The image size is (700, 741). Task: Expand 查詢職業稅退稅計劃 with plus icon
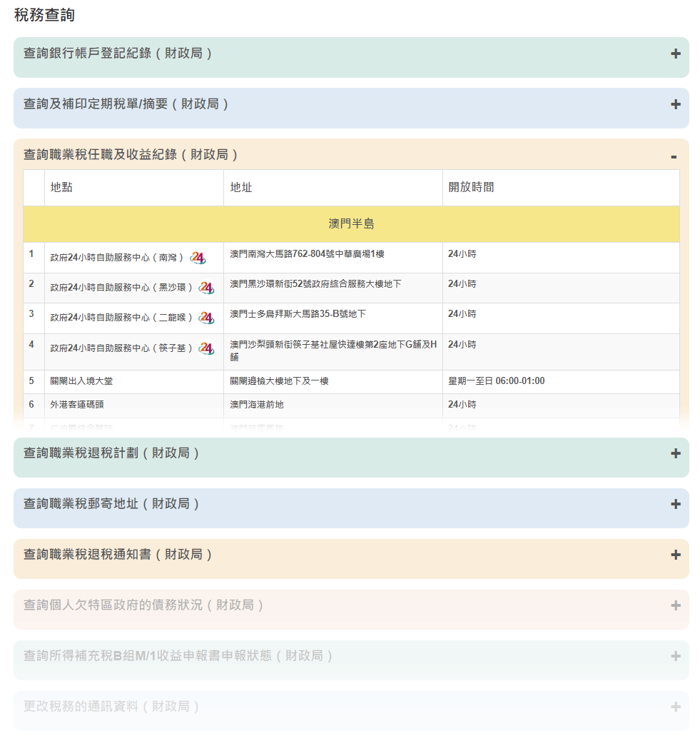[675, 453]
